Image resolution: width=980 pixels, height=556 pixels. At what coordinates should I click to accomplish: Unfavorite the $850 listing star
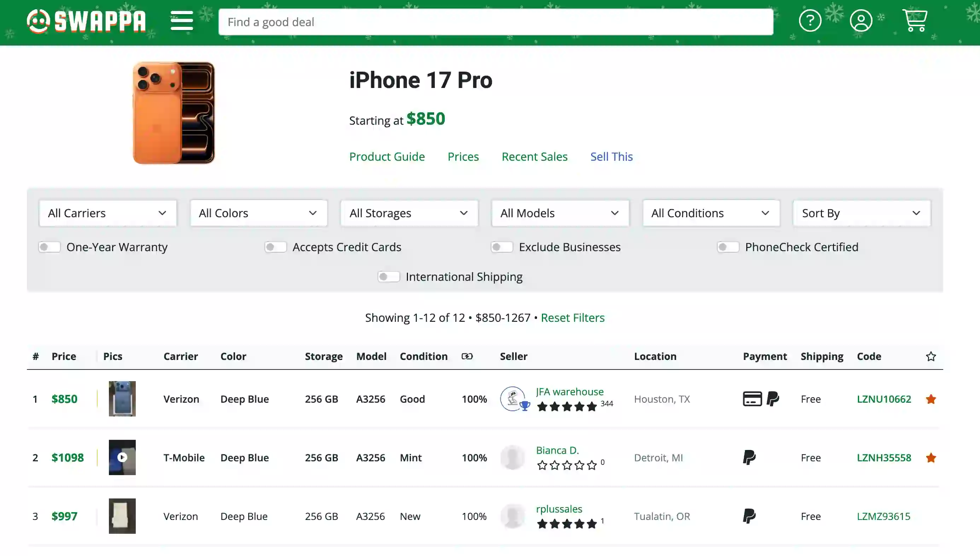click(931, 399)
